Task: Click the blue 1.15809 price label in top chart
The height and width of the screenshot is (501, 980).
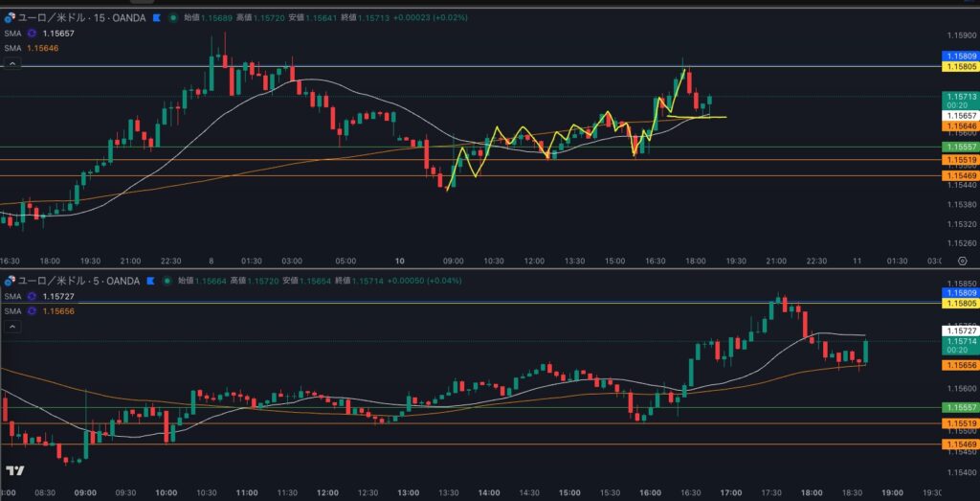Action: click(960, 57)
